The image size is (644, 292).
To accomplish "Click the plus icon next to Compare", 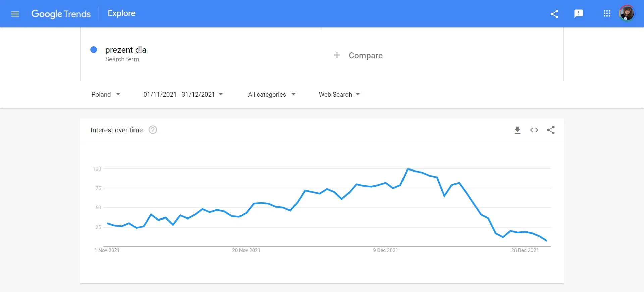I will pyautogui.click(x=337, y=55).
